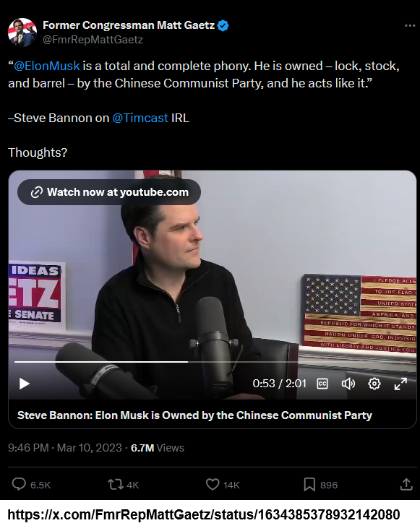Image resolution: width=420 pixels, height=531 pixels.
Task: Open the three-dot more options menu
Action: 410,25
